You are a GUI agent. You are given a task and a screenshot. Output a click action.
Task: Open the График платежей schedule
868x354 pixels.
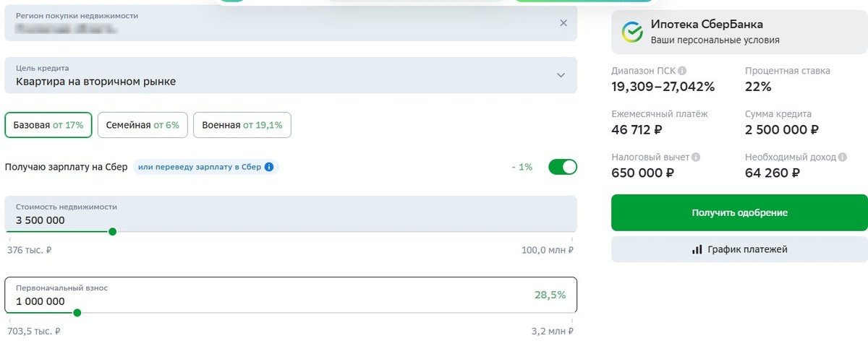(739, 250)
